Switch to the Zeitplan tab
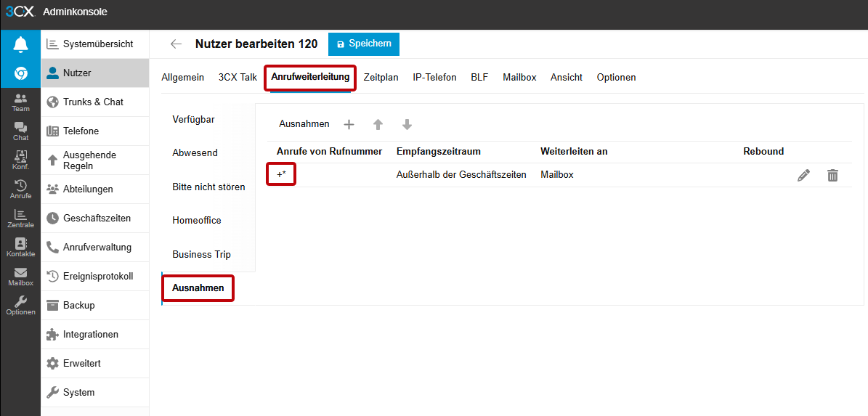Screen dimensions: 868x416 click(381, 77)
